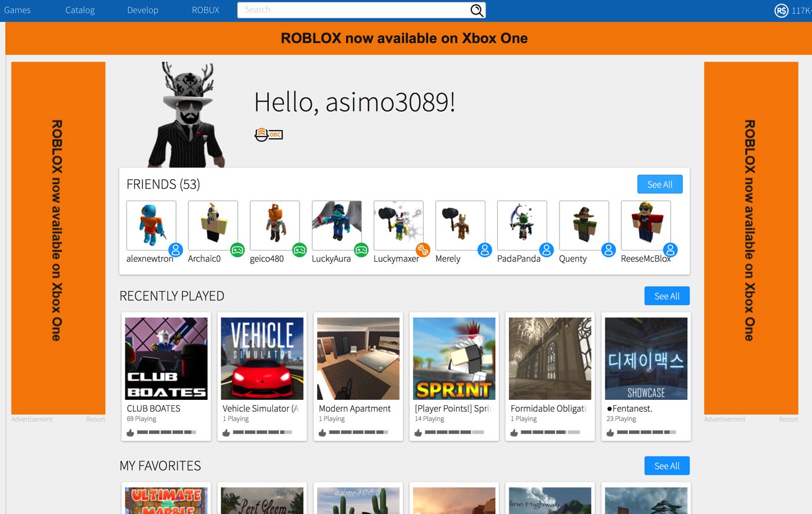The height and width of the screenshot is (514, 812).
Task: Click the Modern Apartment title text
Action: (x=355, y=408)
